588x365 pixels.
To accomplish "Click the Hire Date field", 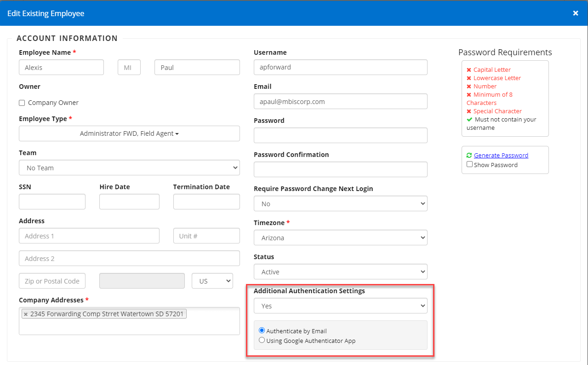I will [129, 202].
